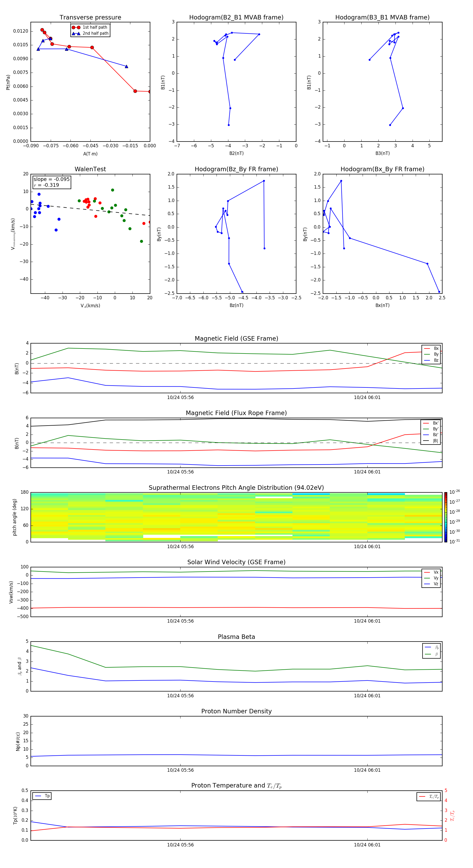Click the "V_A(km/s)" axis label of WalenTest
The width and height of the screenshot is (473, 868).
[90, 306]
